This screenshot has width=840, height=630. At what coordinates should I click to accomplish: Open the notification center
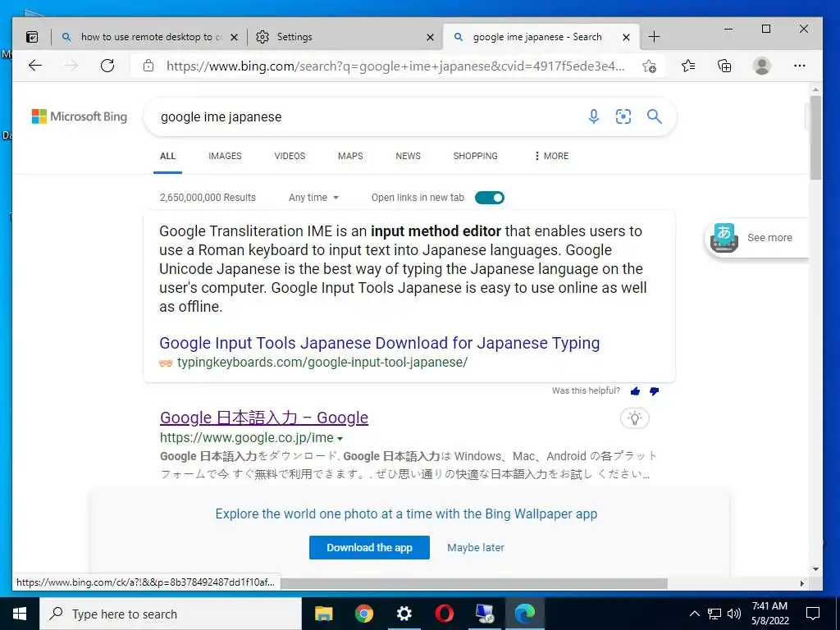coord(813,614)
